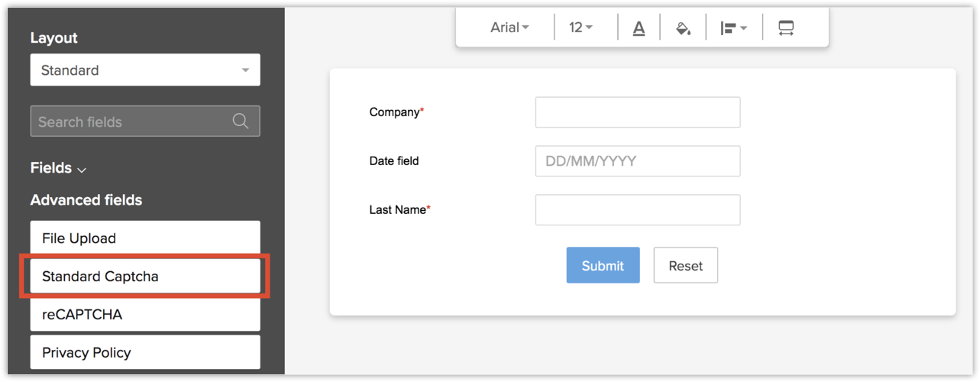Click the Date field input
Screen dimensions: 980x382
(638, 161)
